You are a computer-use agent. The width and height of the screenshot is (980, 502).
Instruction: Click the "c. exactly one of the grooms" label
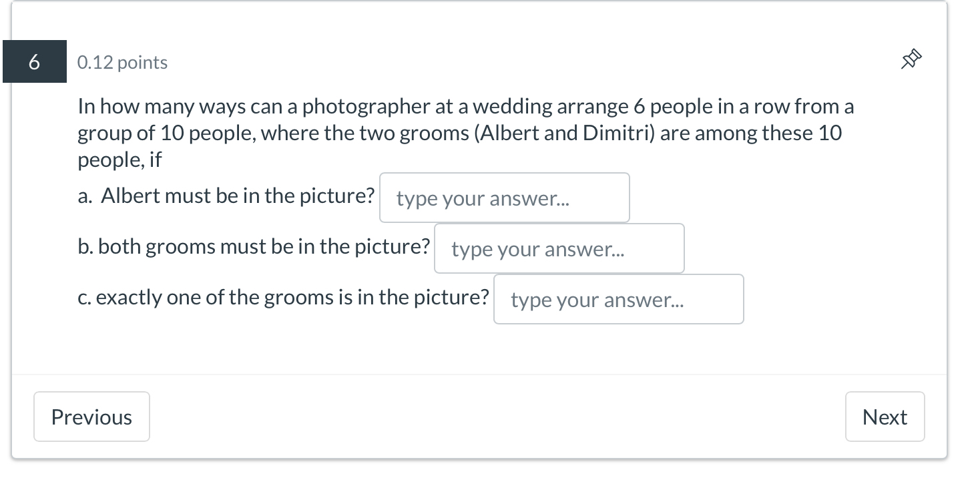pyautogui.click(x=284, y=298)
